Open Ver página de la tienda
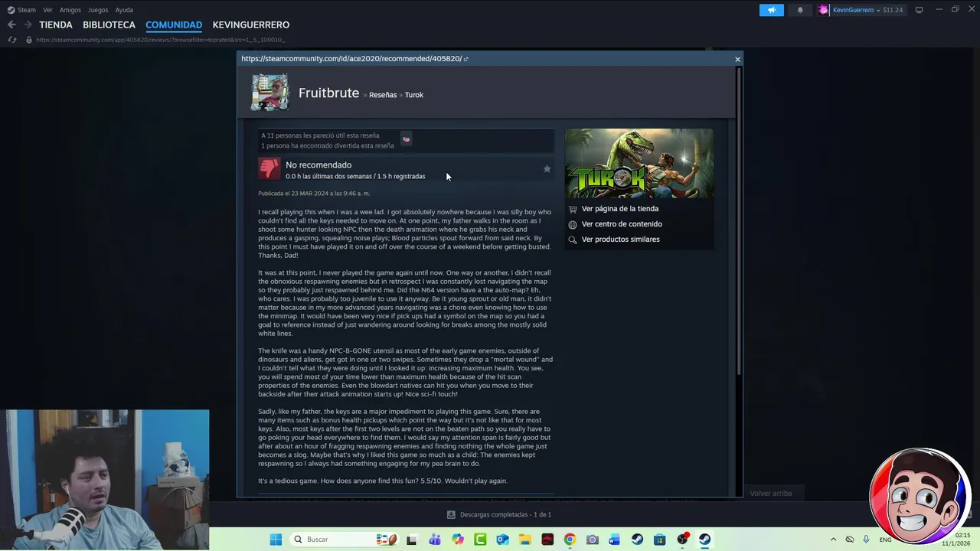 coord(620,209)
